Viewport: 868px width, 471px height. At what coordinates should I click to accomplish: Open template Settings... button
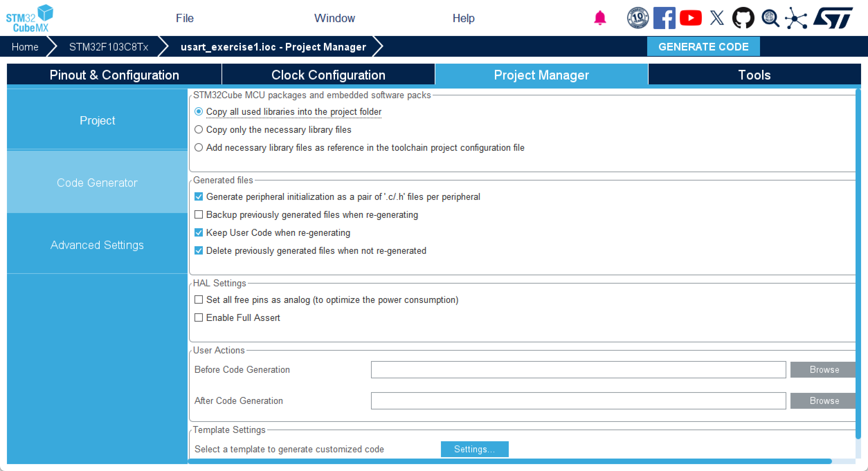pos(474,449)
